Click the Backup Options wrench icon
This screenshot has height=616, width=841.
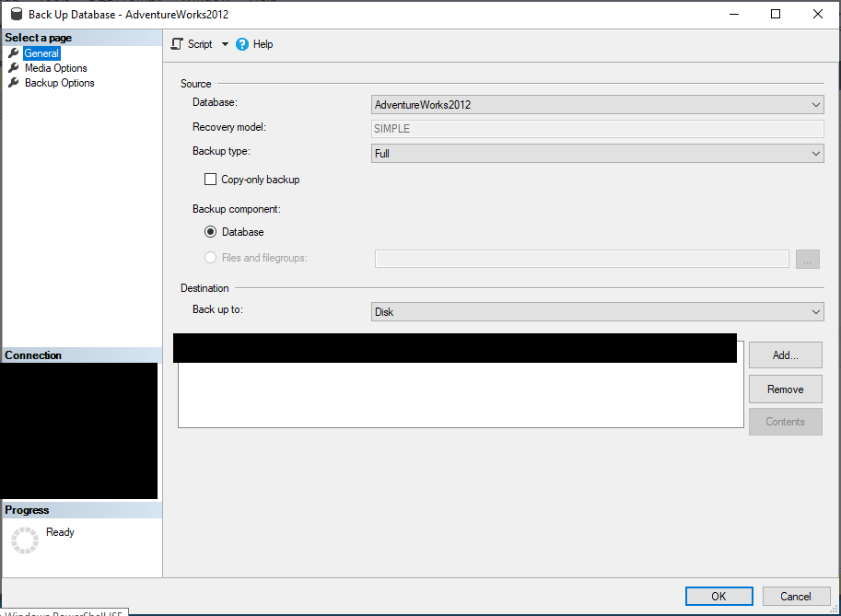[14, 83]
